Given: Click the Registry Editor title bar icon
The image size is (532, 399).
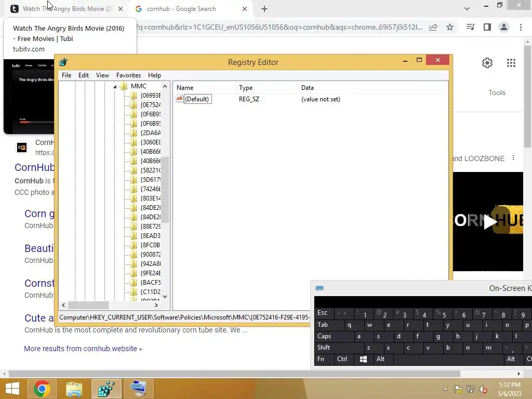Looking at the screenshot, I should click(63, 62).
